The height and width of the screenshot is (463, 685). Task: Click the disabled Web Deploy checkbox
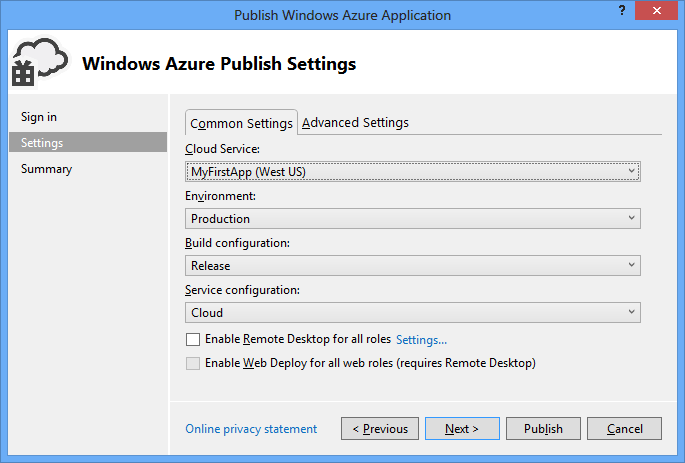[x=193, y=364]
